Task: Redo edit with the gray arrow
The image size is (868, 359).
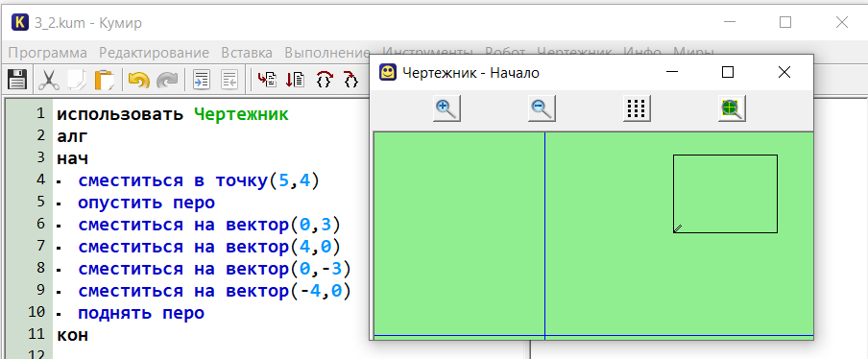Action: point(166,81)
